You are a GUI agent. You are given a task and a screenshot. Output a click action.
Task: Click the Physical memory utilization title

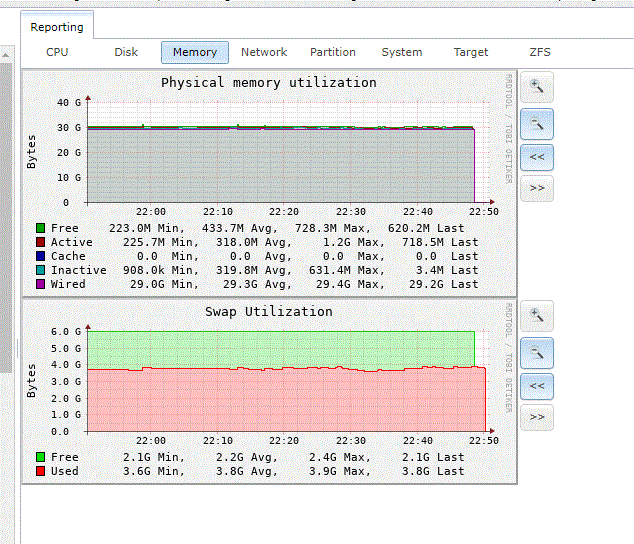tap(269, 83)
